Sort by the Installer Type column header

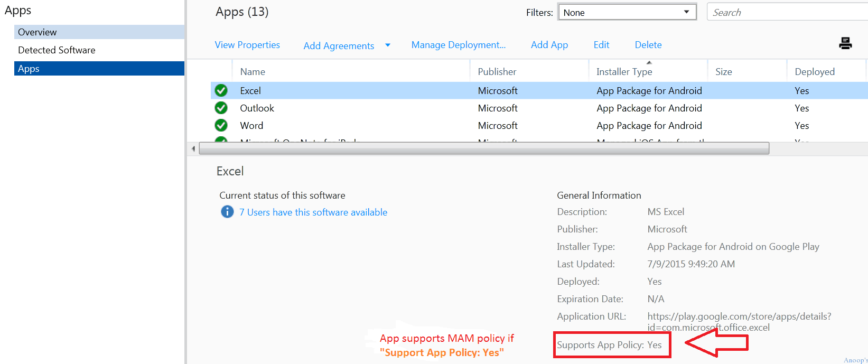624,72
